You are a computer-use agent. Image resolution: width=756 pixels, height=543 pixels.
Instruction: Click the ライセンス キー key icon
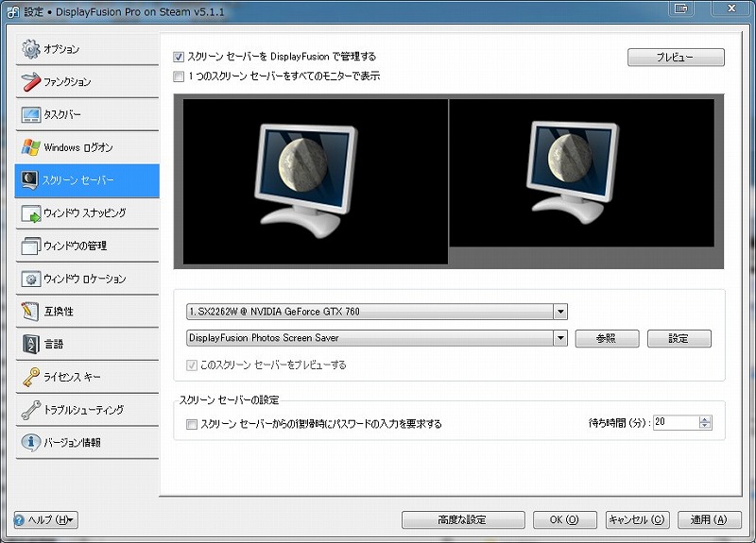[31, 377]
